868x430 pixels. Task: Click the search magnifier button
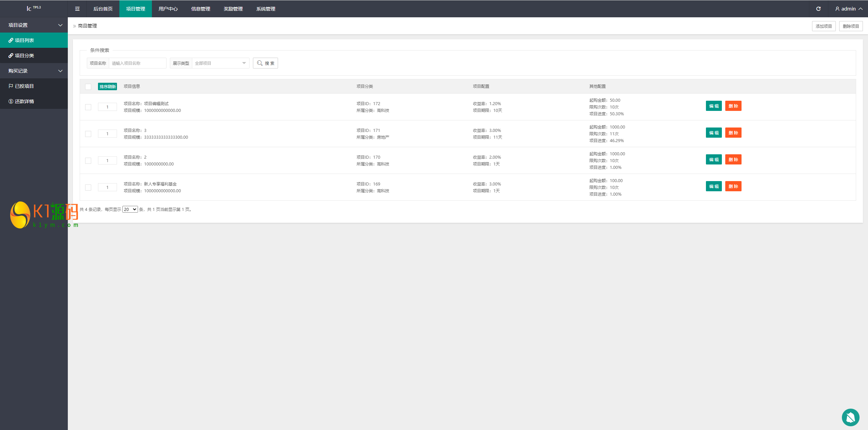(x=265, y=63)
